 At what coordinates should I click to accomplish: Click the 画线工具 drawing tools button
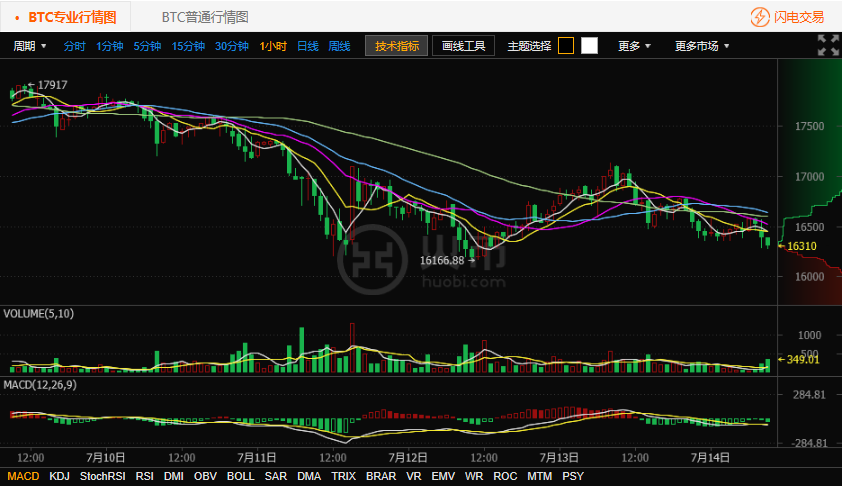click(x=463, y=46)
